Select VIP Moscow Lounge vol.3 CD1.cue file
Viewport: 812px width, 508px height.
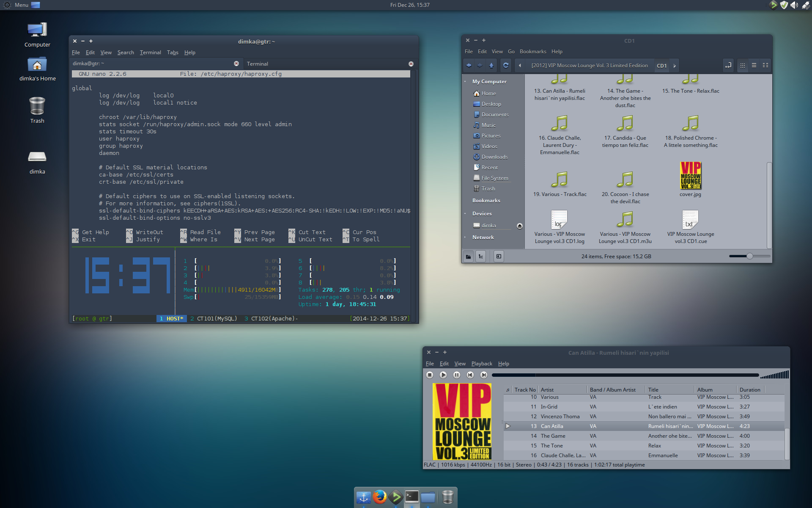click(x=691, y=227)
